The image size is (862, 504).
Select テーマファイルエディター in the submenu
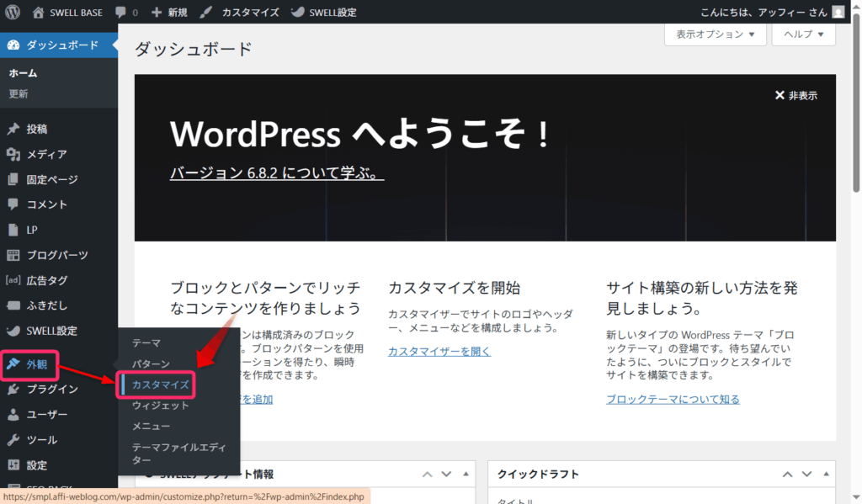click(178, 454)
